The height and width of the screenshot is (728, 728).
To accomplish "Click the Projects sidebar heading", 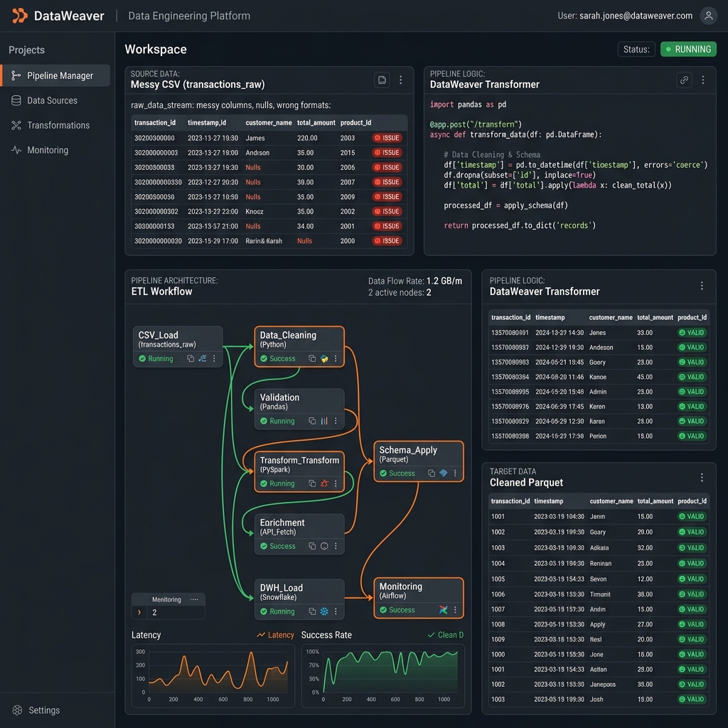I will 26,50.
